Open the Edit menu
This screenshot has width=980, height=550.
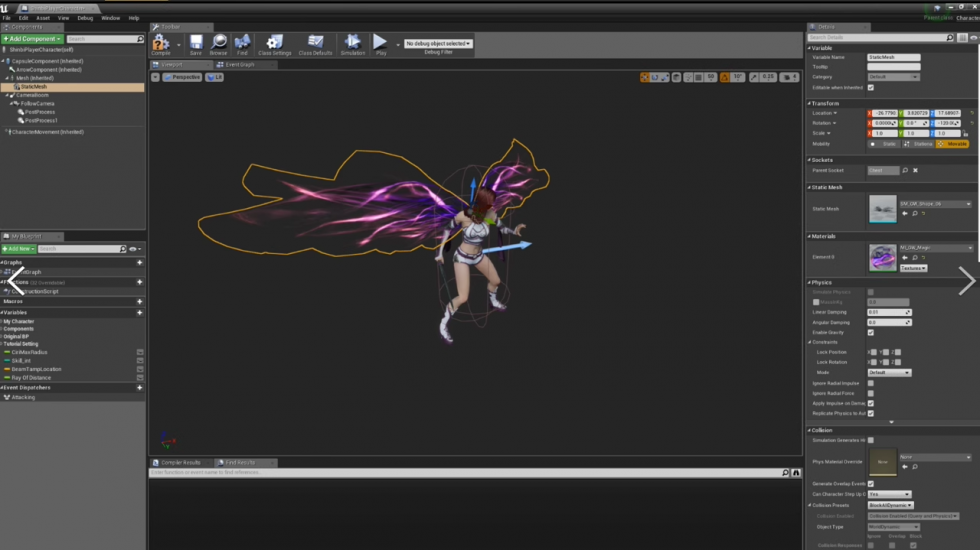[x=23, y=18]
